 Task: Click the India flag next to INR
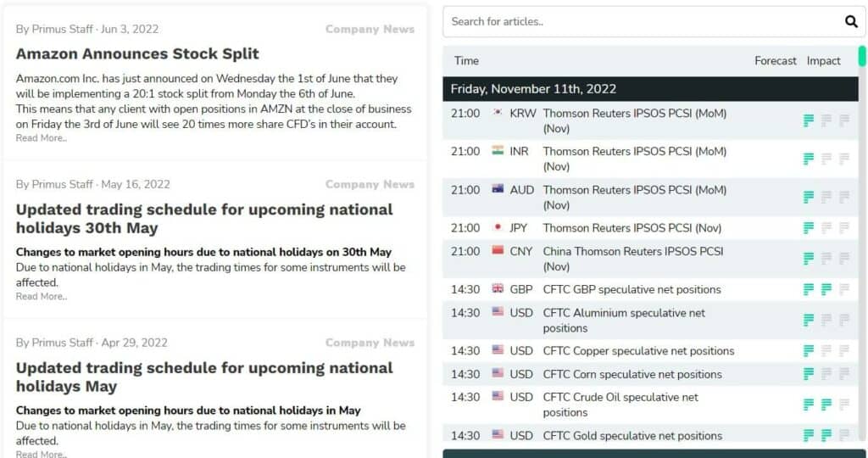click(498, 151)
